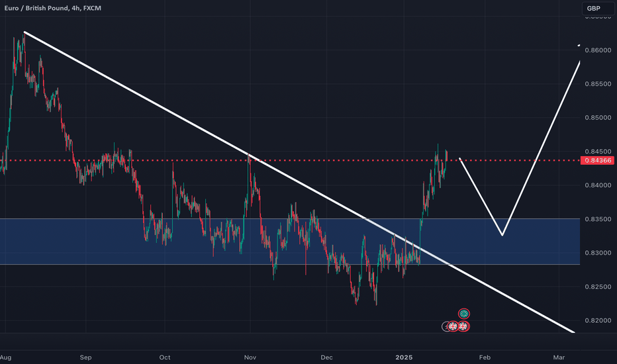Click the 0.83500 price axis label
The width and height of the screenshot is (617, 364).
[598, 219]
